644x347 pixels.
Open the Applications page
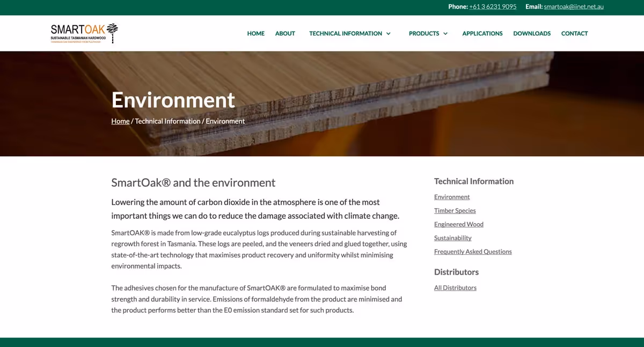482,33
